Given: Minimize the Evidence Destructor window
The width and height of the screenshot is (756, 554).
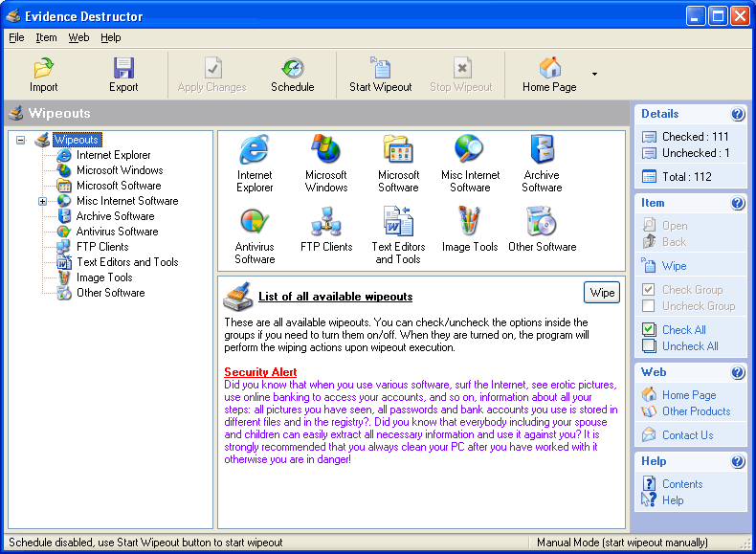Looking at the screenshot, I should [695, 16].
